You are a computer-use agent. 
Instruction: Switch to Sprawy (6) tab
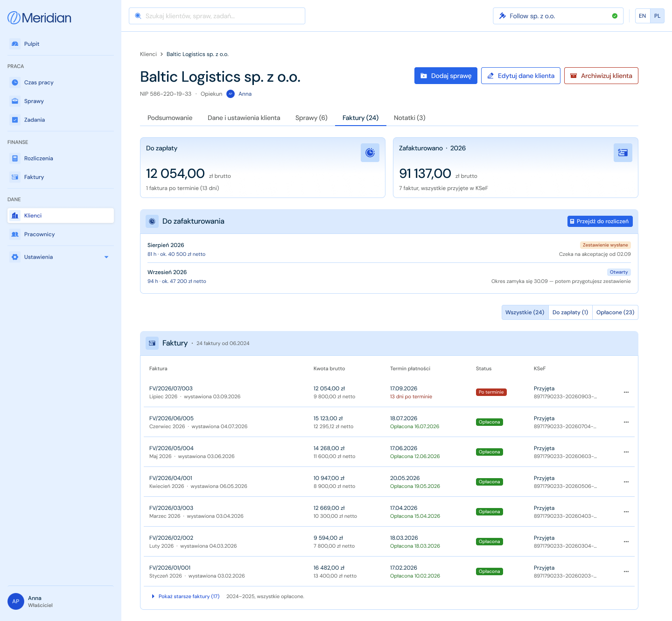point(311,118)
